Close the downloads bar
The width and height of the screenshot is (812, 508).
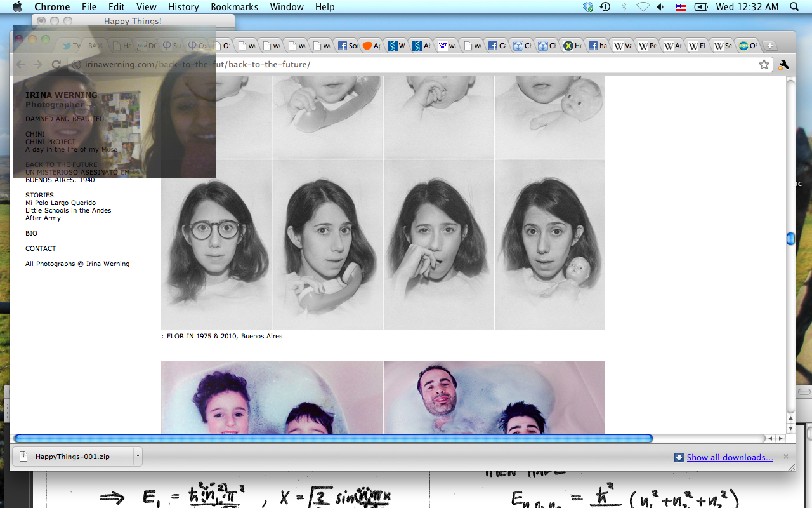(786, 457)
